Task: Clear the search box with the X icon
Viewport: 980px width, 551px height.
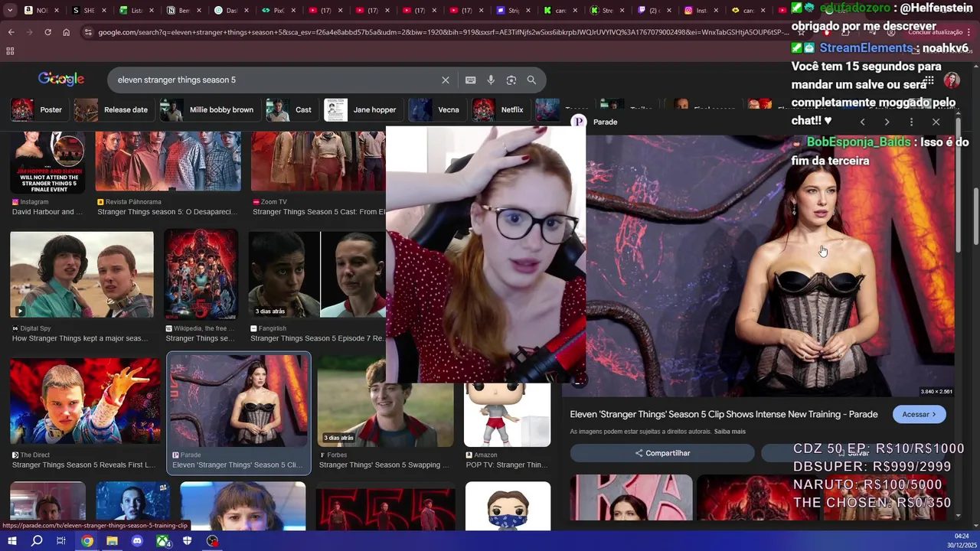Action: [x=446, y=80]
